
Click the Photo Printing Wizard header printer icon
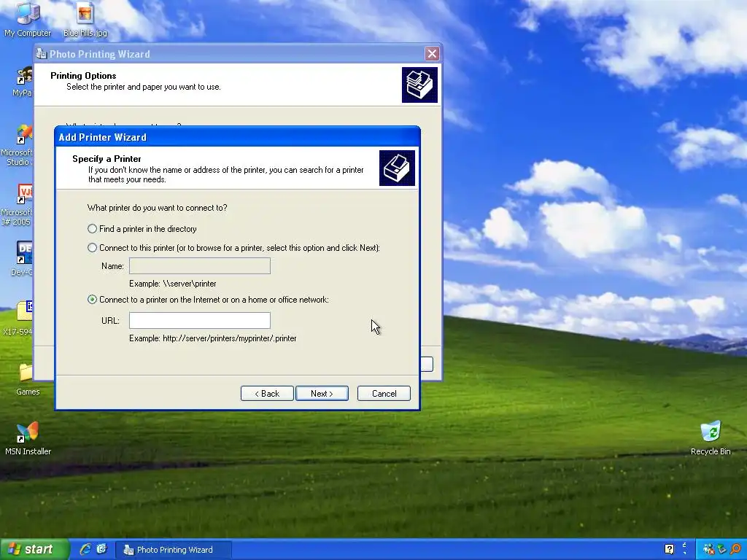point(419,85)
